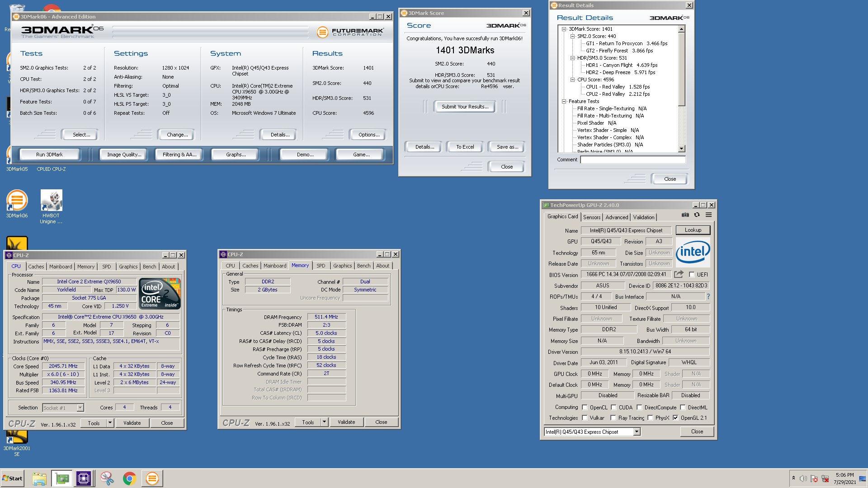
Task: Collapse the CPU Score: 4596 node
Action: coord(572,80)
